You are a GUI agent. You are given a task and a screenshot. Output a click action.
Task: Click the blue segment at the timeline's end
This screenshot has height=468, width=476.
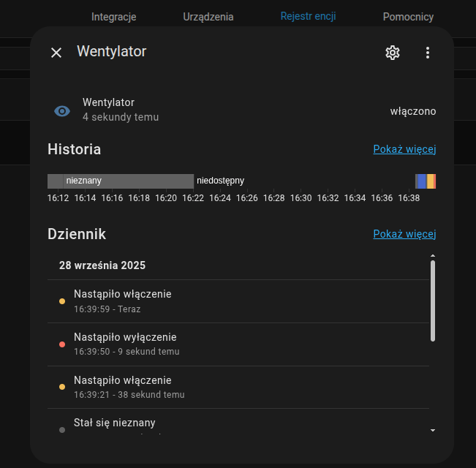click(x=421, y=181)
